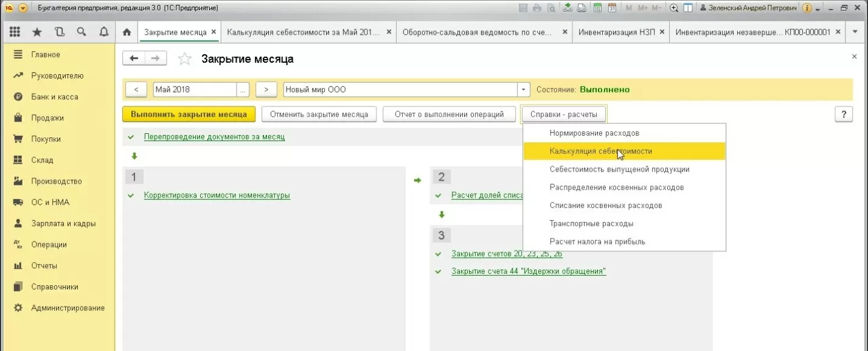Screen dimensions: 868x351
Task: Click the search magnifier icon
Action: click(81, 32)
